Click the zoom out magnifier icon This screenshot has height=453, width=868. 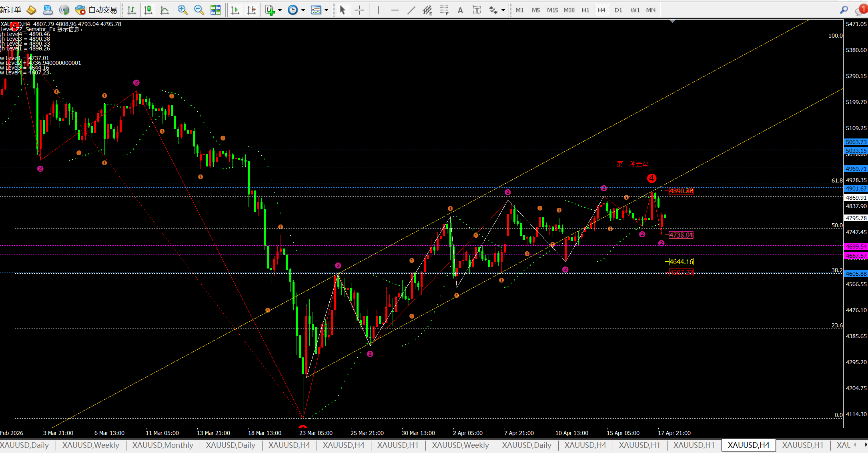click(199, 10)
